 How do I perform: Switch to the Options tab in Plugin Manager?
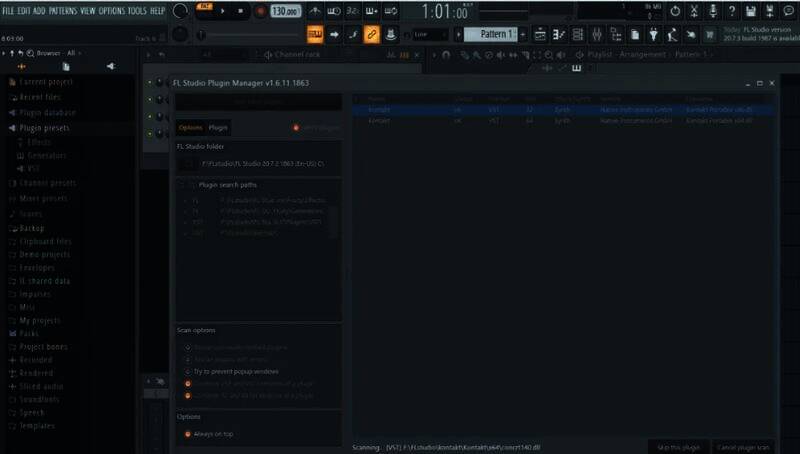tap(190, 128)
